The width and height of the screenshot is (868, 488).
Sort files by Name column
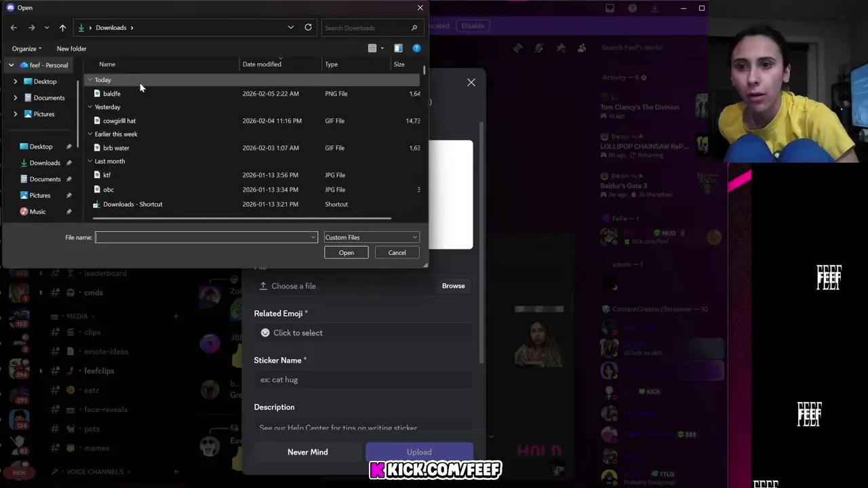107,64
